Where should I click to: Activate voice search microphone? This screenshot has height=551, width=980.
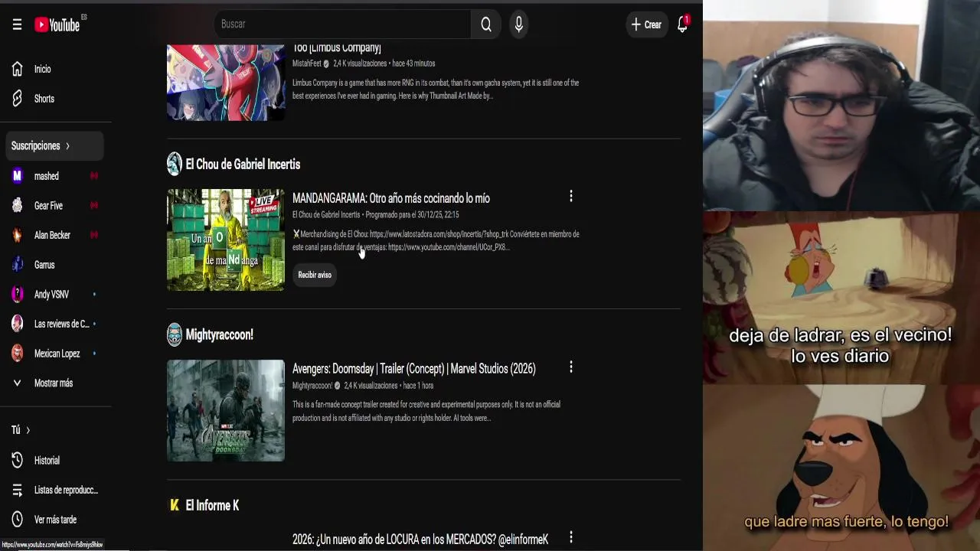click(518, 24)
